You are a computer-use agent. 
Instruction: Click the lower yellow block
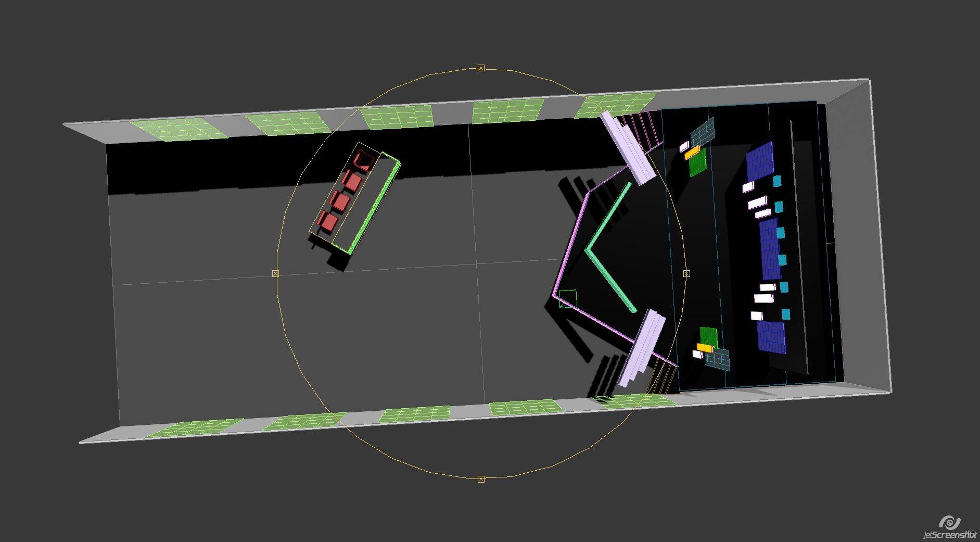[704, 347]
